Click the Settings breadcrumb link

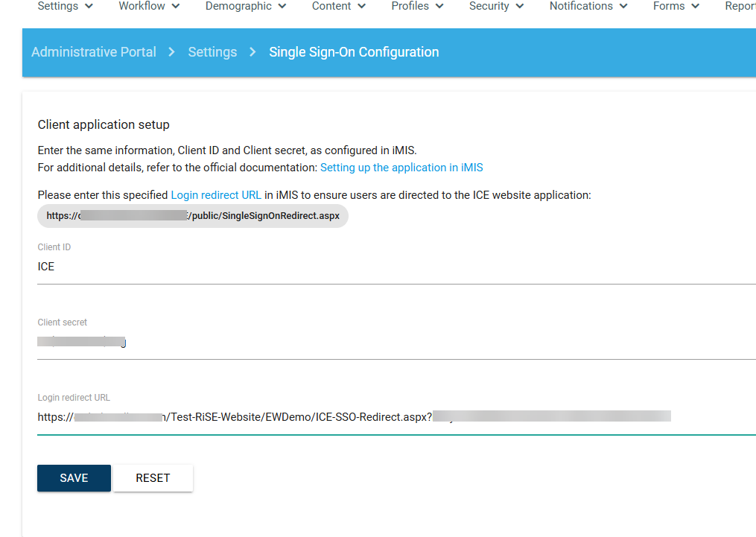tap(212, 52)
